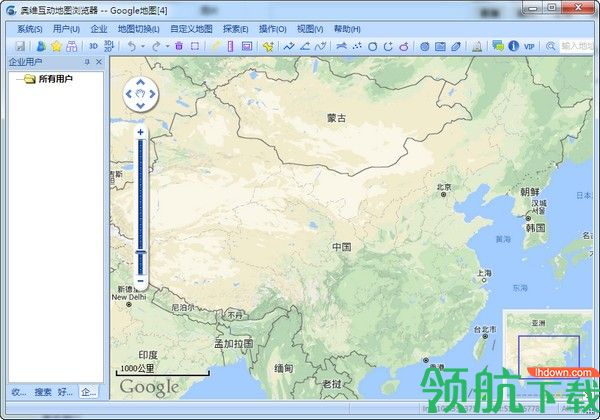Toggle the 3D/2D switch icon
The height and width of the screenshot is (420, 600).
point(109,46)
